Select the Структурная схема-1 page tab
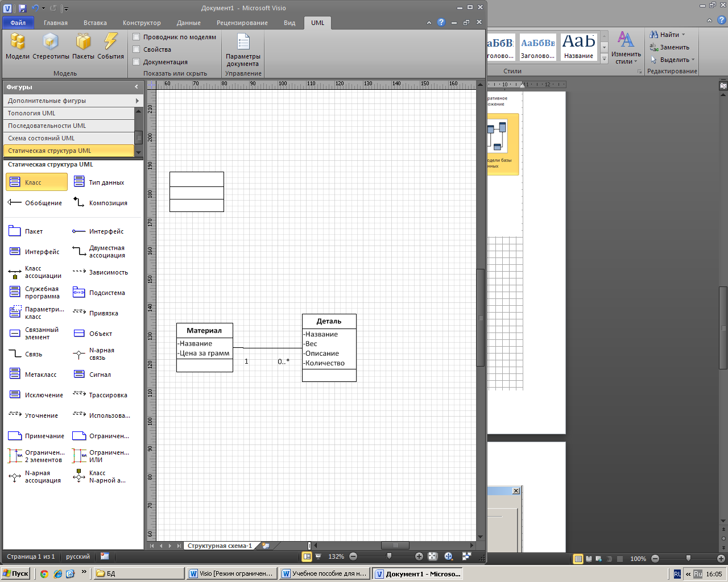 pos(220,546)
